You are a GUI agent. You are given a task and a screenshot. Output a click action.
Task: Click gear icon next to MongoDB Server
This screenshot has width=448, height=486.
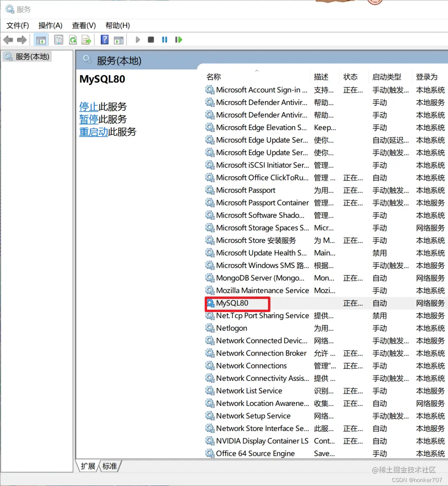(210, 278)
